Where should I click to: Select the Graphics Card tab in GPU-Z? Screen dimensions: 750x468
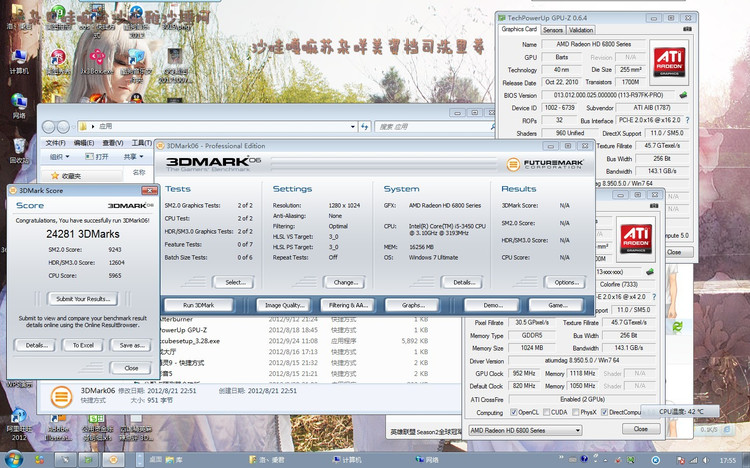pos(519,29)
